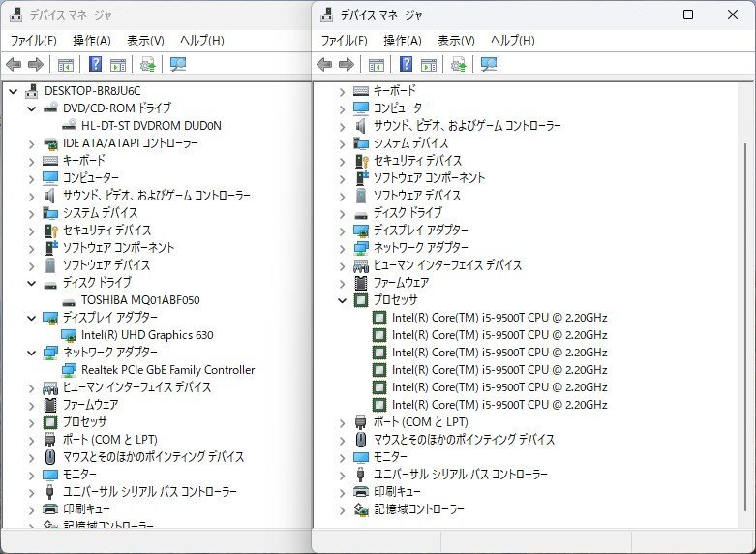756x554 pixels.
Task: Close the right Device Manager window
Action: 733,15
